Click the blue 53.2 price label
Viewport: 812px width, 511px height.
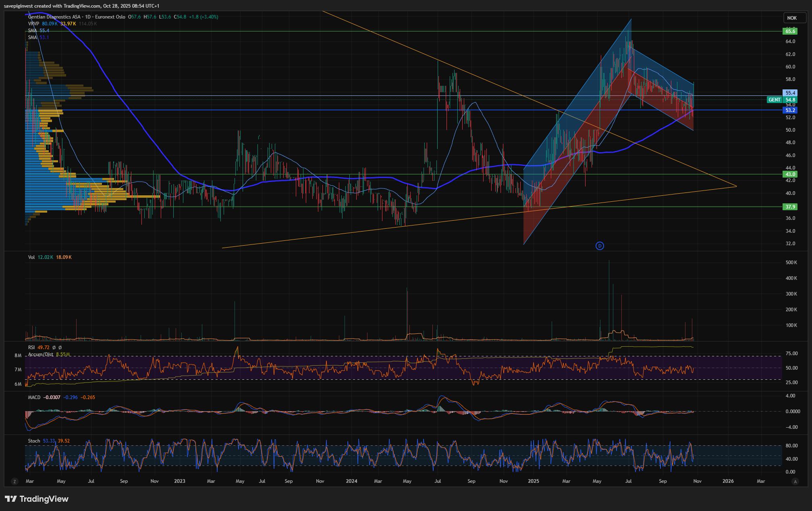pyautogui.click(x=790, y=110)
